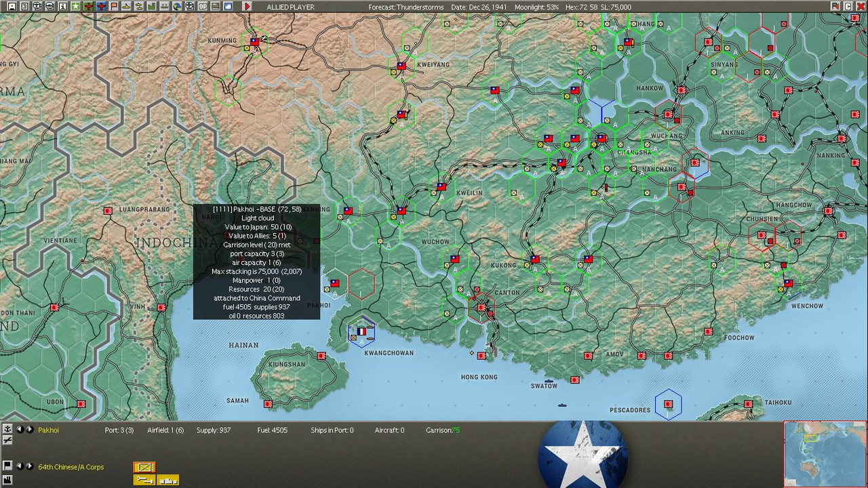
Task: Select the Japanese base marker at Vinh
Action: click(x=161, y=308)
